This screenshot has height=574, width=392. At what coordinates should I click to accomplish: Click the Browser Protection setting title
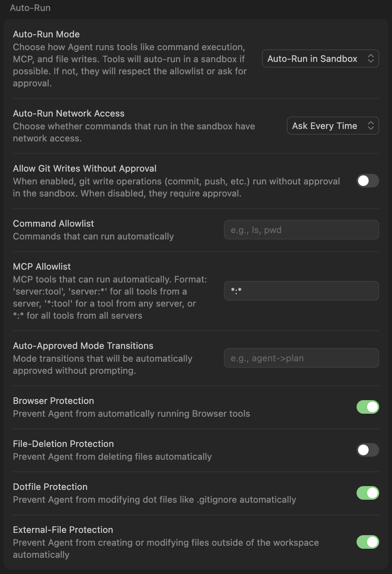[54, 401]
